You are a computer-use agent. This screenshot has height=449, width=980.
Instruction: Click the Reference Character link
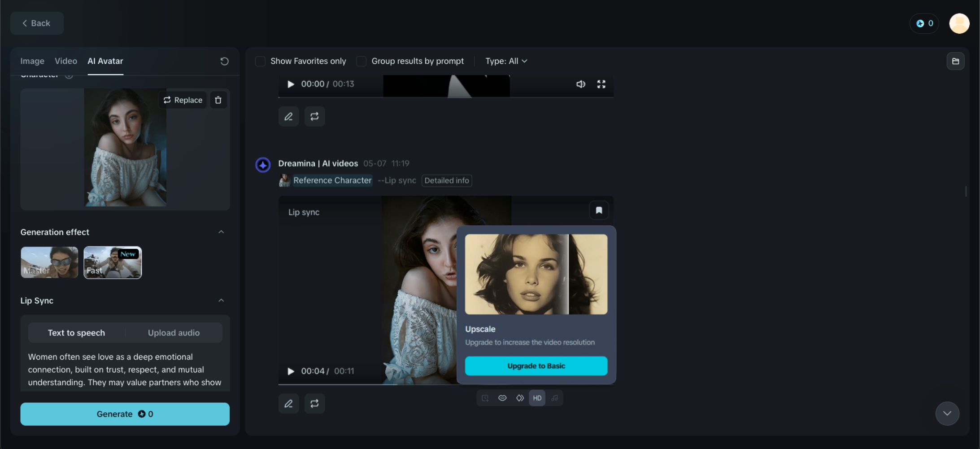(332, 180)
